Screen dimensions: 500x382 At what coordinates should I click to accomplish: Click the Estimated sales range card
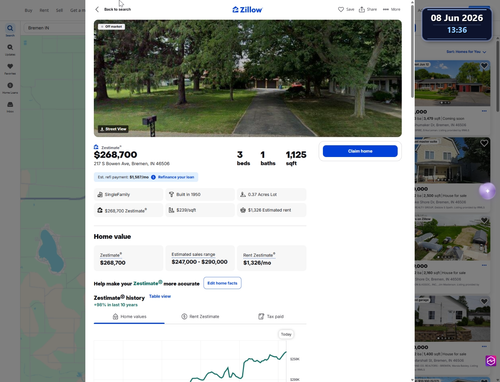[200, 258]
